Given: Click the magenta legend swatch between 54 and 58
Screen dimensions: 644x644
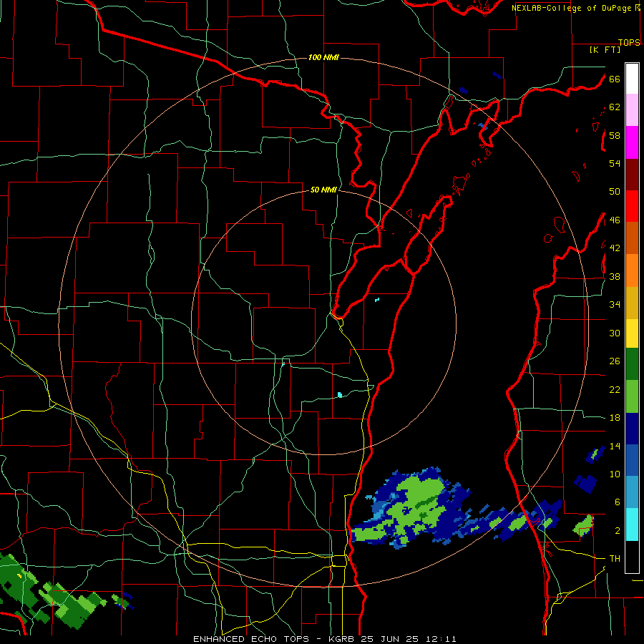Looking at the screenshot, I should [632, 142].
